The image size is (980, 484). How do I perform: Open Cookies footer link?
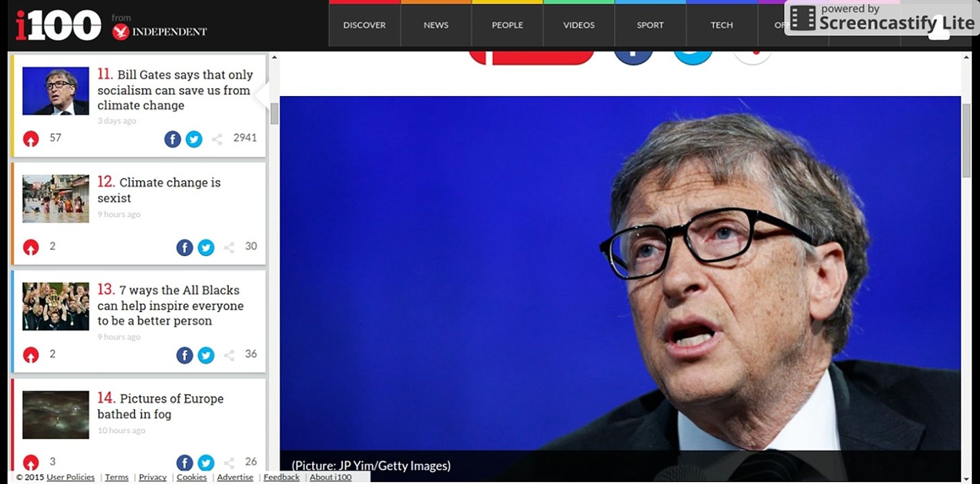[x=192, y=477]
